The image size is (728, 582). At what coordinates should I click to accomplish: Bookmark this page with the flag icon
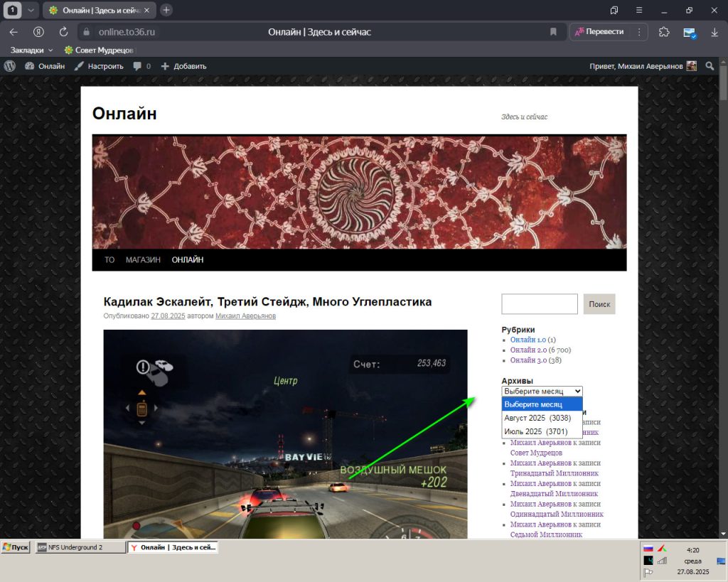(x=553, y=32)
